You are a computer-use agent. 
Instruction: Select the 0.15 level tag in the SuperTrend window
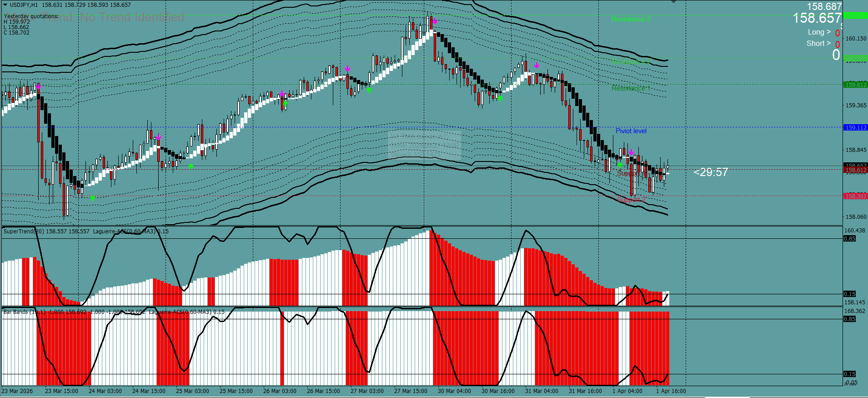pos(849,294)
